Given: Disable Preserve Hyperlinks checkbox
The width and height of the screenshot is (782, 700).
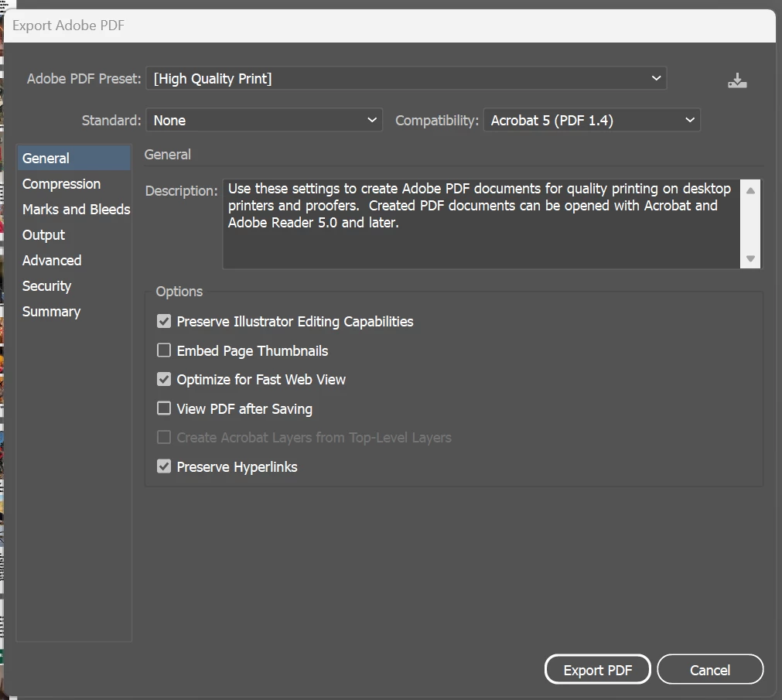Looking at the screenshot, I should point(164,466).
